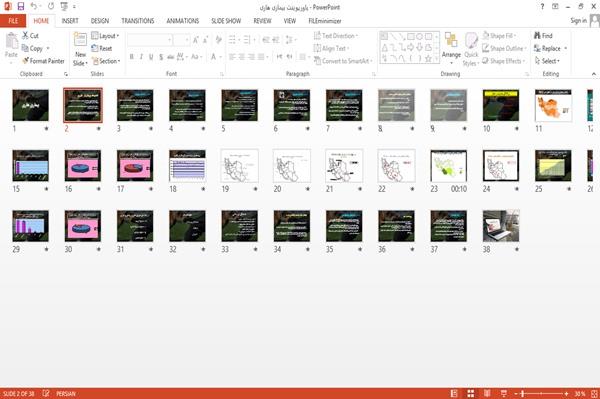This screenshot has width=600, height=399.
Task: Switch to the INSERT tab
Action: (x=70, y=21)
